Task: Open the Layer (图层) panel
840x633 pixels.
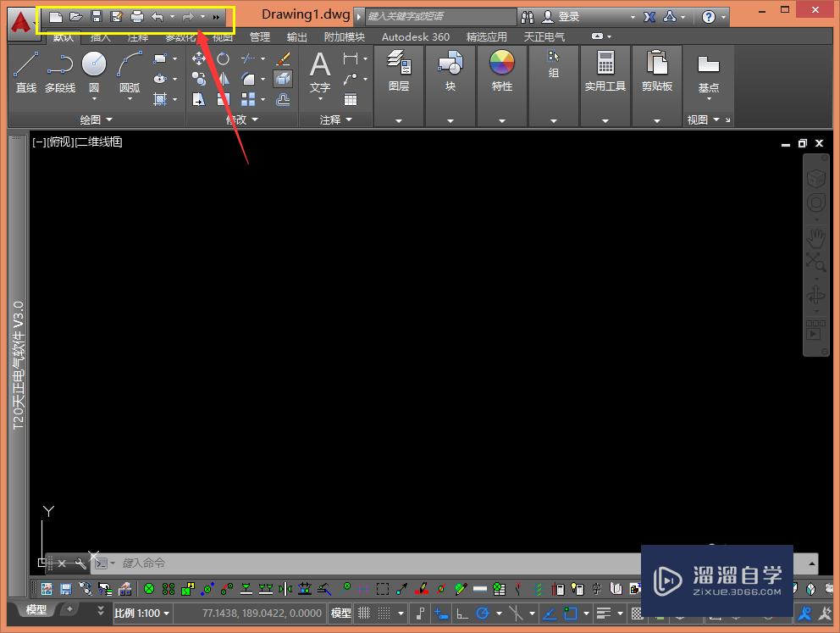Action: [399, 71]
